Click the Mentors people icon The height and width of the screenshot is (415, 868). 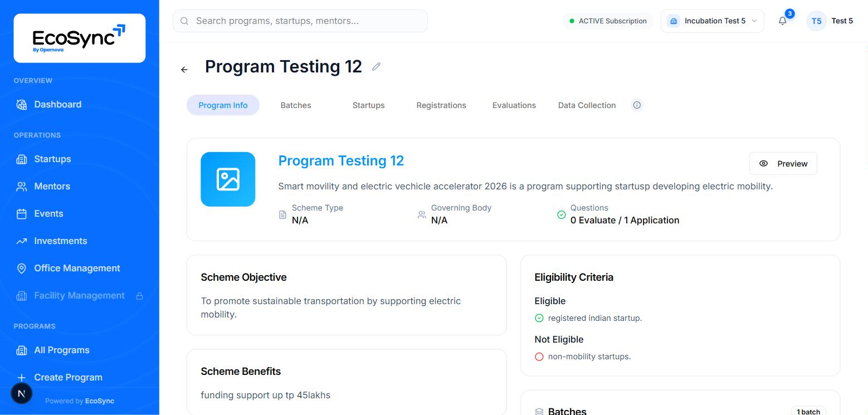tap(22, 187)
